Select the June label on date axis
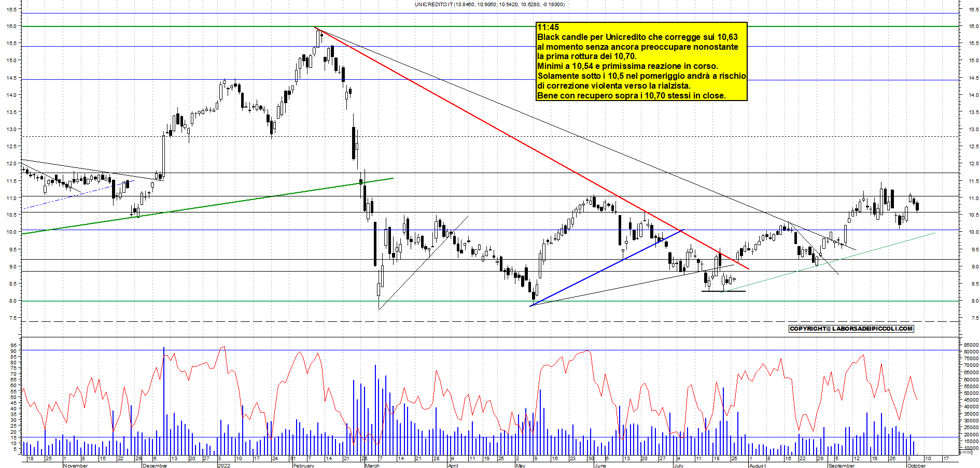Image resolution: width=980 pixels, height=468 pixels. 600,465
